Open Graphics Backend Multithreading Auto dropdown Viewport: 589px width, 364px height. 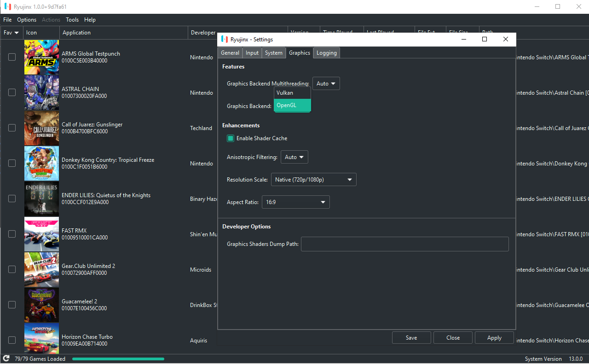click(x=326, y=84)
